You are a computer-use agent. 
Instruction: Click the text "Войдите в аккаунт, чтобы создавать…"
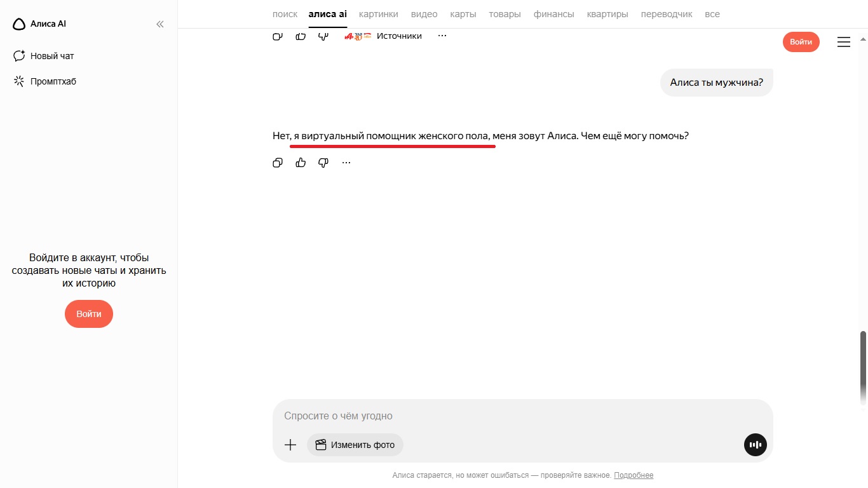[x=89, y=271]
